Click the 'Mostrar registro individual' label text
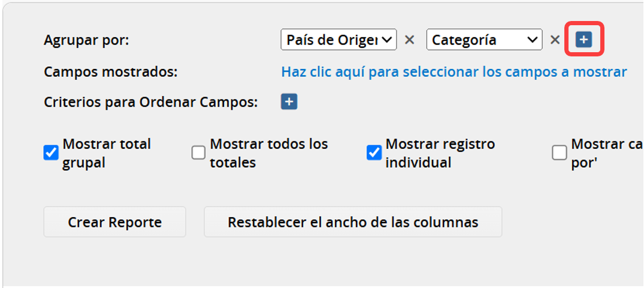This screenshot has width=644, height=288. coord(440,154)
